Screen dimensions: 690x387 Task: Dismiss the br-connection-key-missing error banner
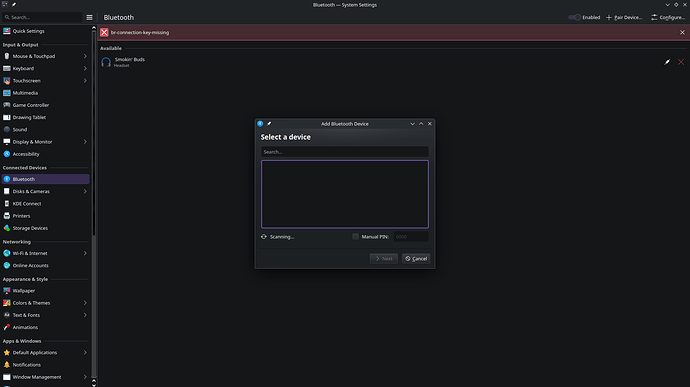pyautogui.click(x=682, y=33)
